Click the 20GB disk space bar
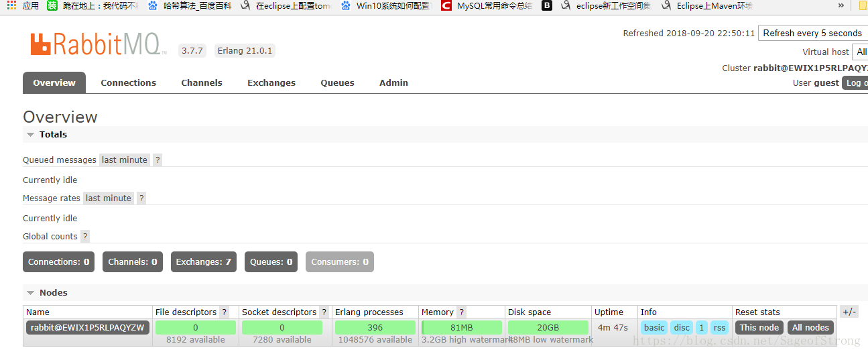The image size is (868, 354). 548,327
